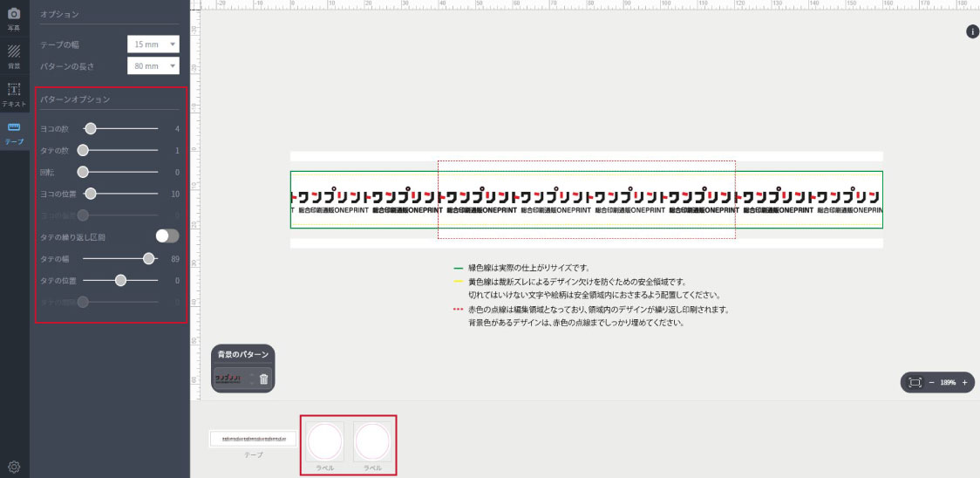
Task: Select the second ラベル circular thumbnail
Action: pyautogui.click(x=372, y=441)
